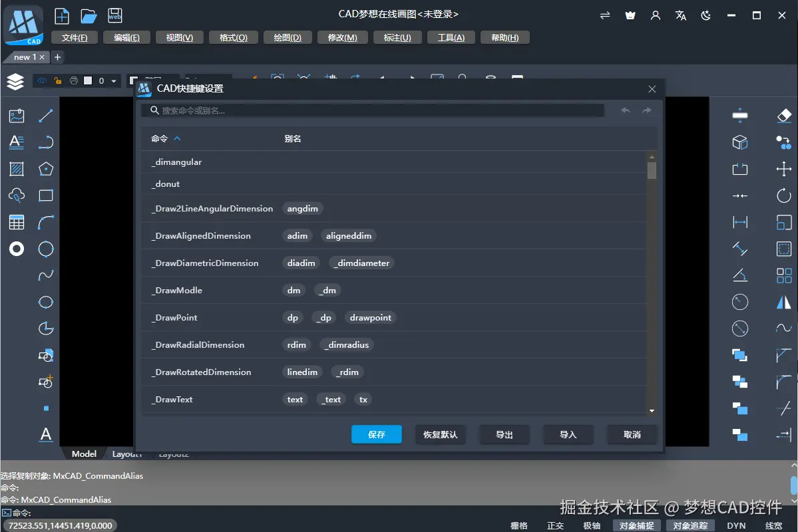Click the dialog list scrollbar thumb
The height and width of the screenshot is (532, 798).
click(x=652, y=170)
